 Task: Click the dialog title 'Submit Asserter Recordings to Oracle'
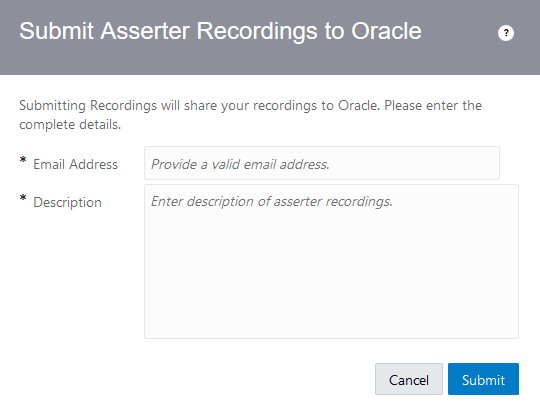(x=220, y=31)
